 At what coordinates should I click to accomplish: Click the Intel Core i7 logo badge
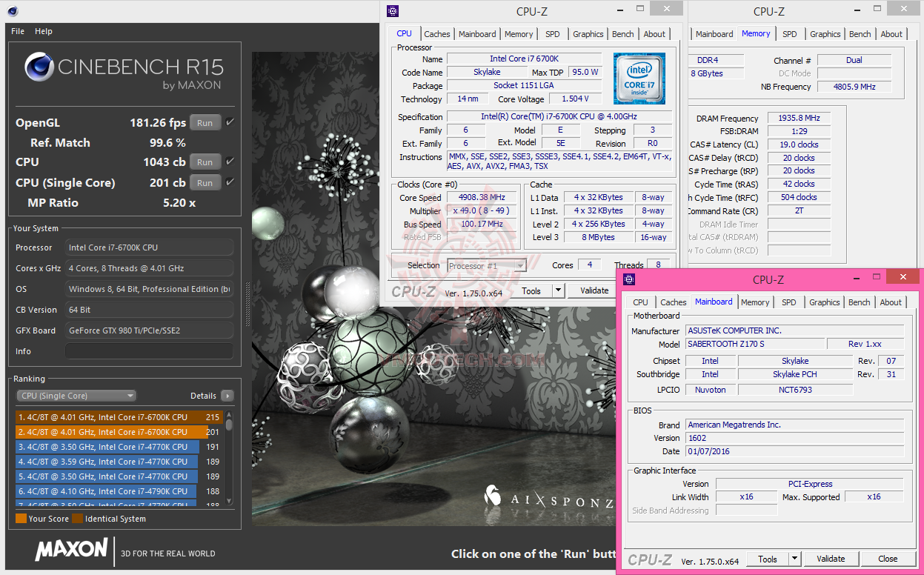639,79
